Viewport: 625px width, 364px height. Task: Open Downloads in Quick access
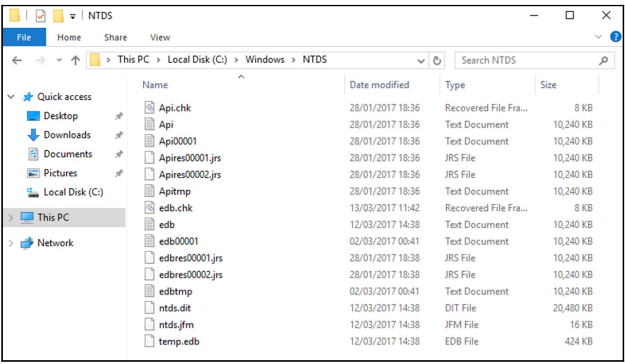point(67,135)
